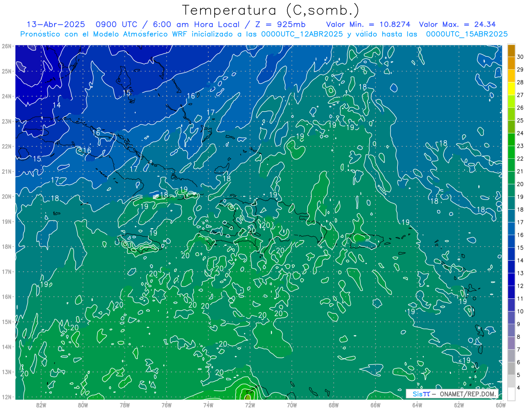Click the latitude label "26N"
This screenshot has height=411, width=532.
coord(6,46)
